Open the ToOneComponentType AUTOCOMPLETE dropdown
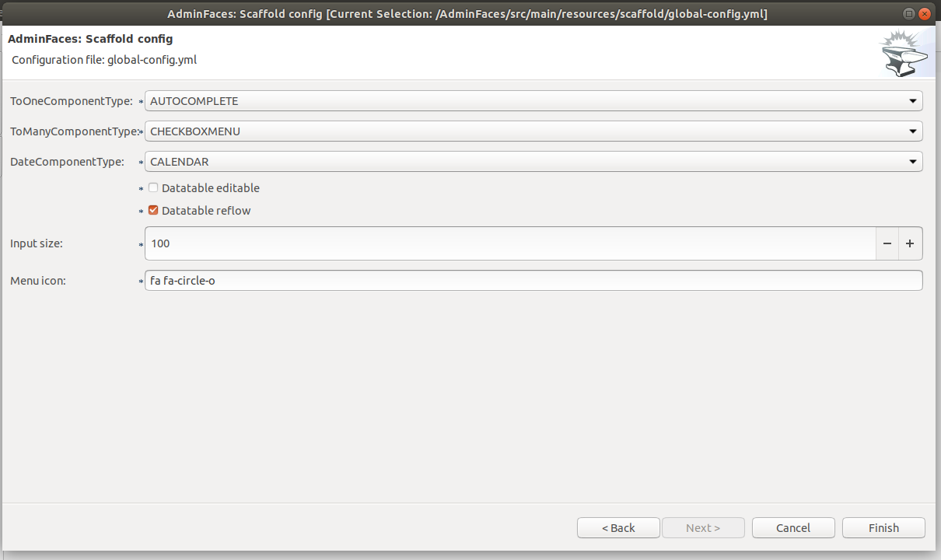The height and width of the screenshot is (560, 941). pyautogui.click(x=533, y=101)
